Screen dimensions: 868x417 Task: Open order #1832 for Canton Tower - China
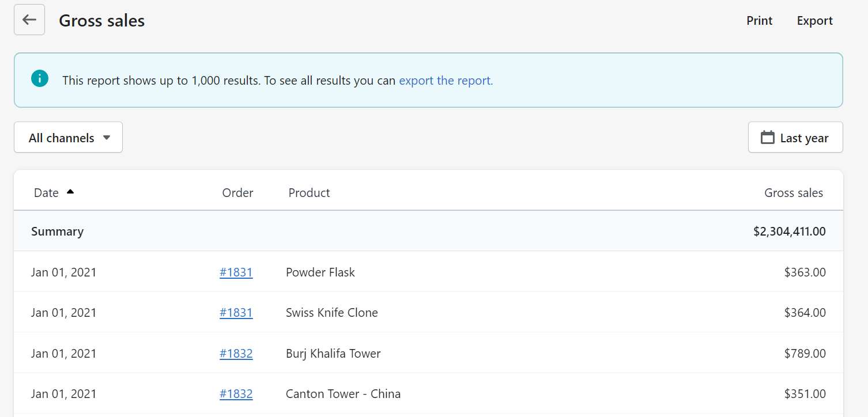236,394
